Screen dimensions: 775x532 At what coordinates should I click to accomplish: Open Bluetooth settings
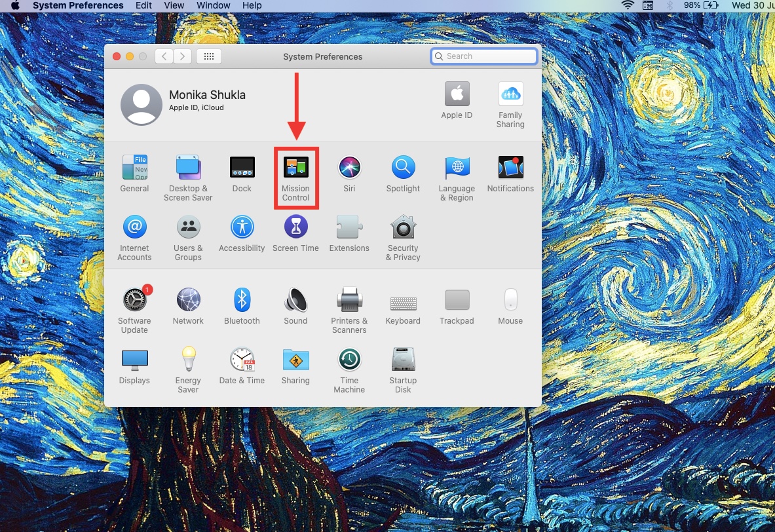coord(242,300)
